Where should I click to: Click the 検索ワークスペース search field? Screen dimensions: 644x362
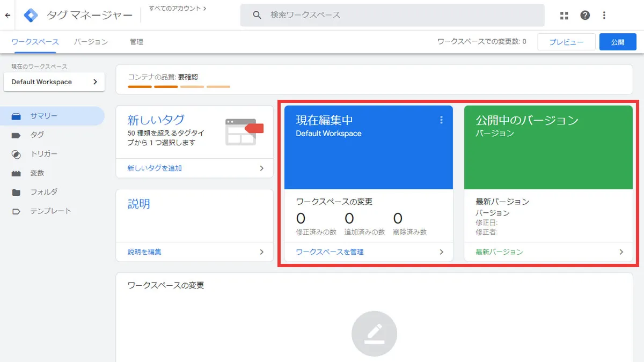coord(391,15)
